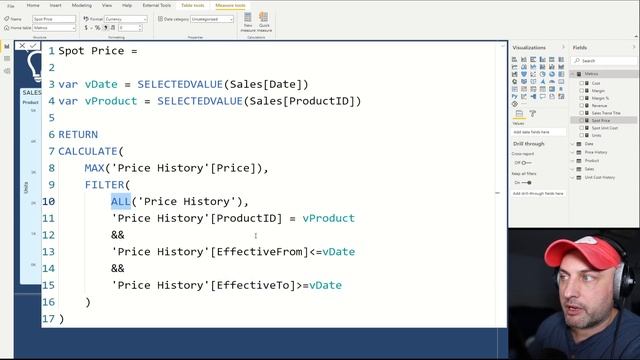640x360 pixels.
Task: Open the External Tools ribbon tab
Action: 157,6
